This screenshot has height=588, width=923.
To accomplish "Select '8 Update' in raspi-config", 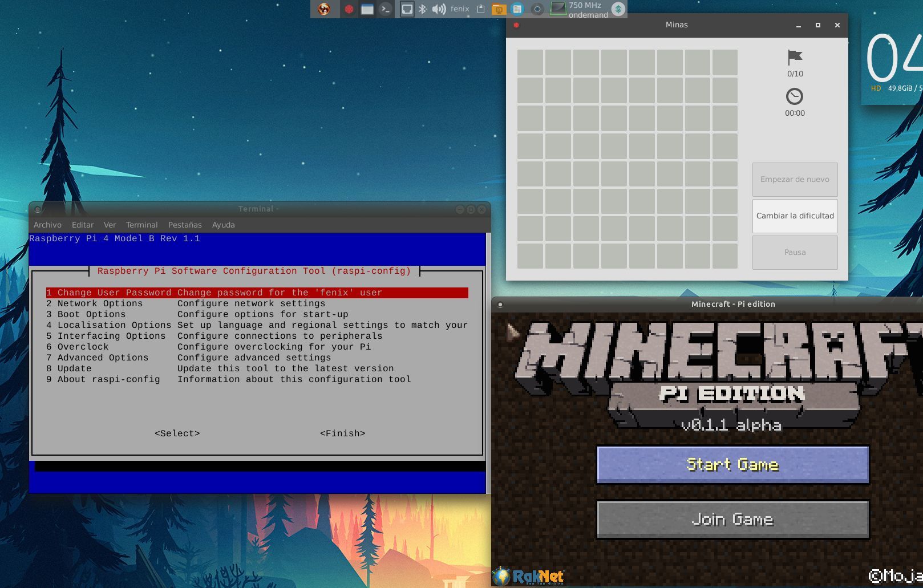I will coord(257,368).
